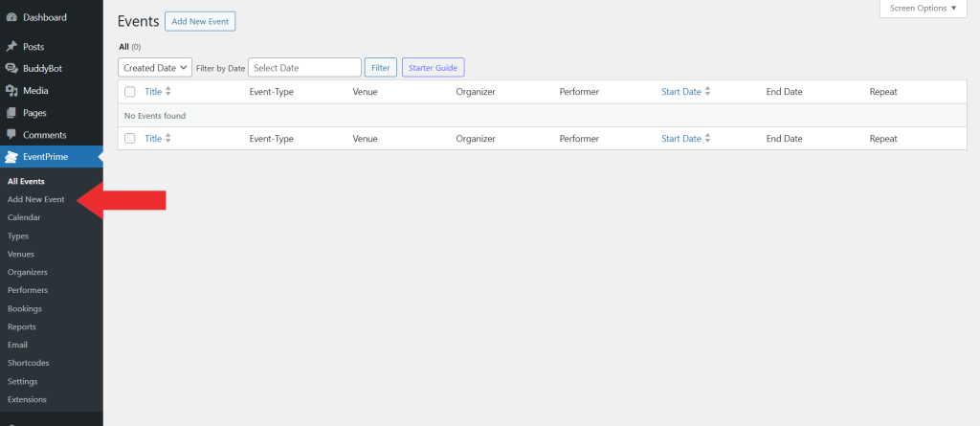Open the Created Date dropdown

coord(155,68)
